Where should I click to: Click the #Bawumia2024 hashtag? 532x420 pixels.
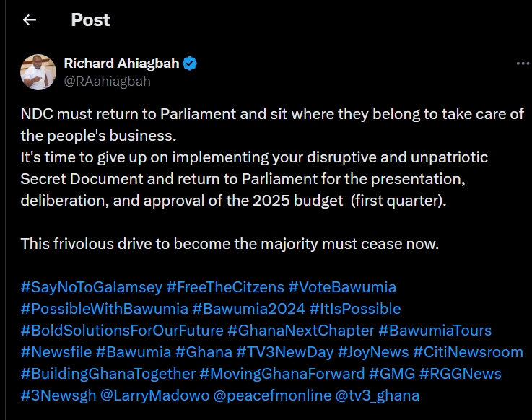[248, 309]
